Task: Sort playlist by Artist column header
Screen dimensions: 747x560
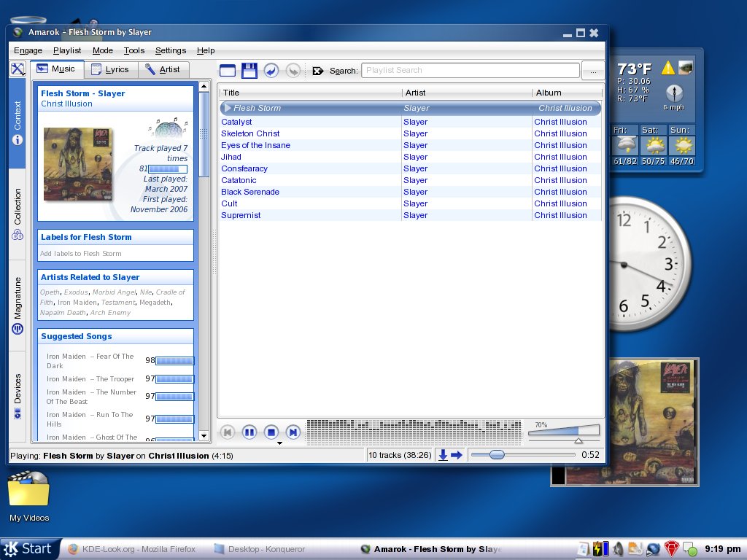Action: (468, 93)
